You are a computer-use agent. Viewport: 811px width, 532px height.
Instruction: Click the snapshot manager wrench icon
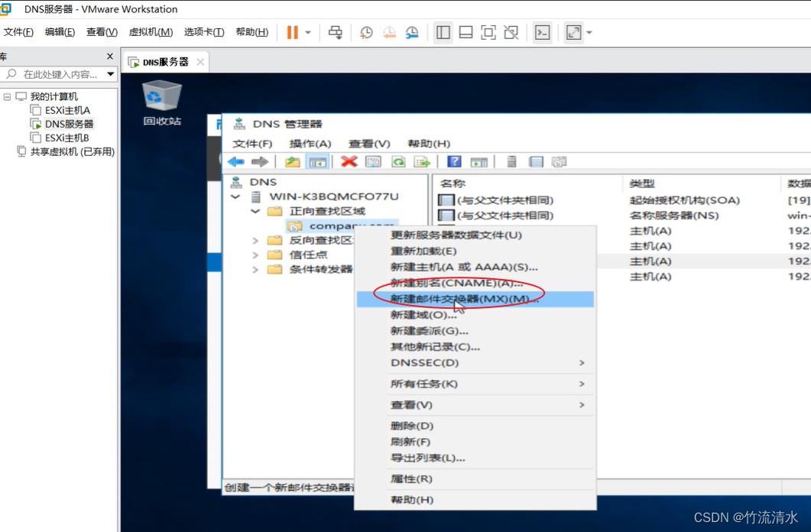(x=412, y=33)
